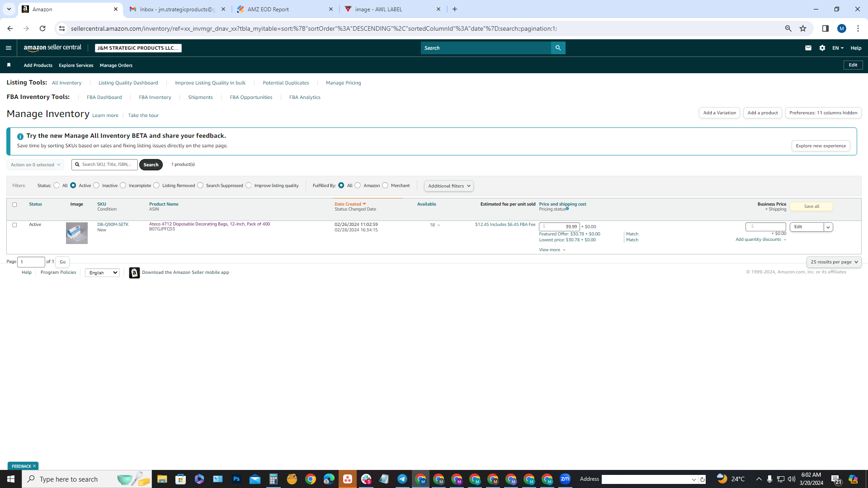
Task: View site information icon in address bar
Action: pos(62,28)
